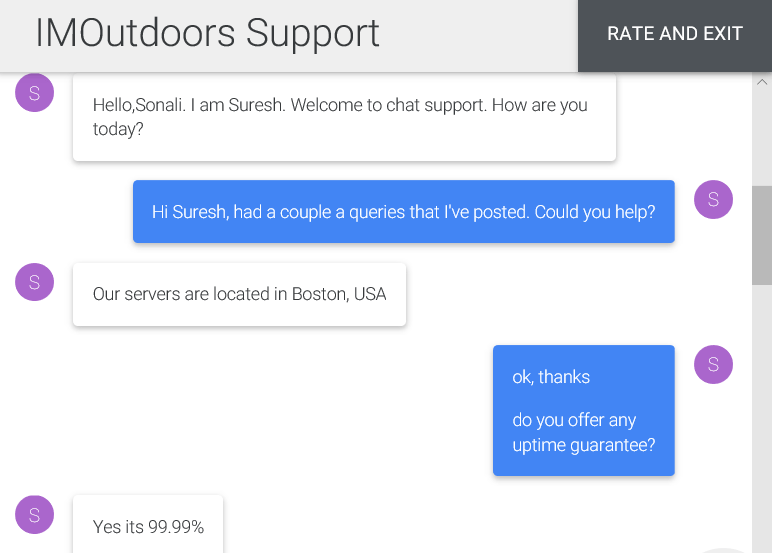Click the blue 'Hi Suresh' message bubble

coord(404,211)
